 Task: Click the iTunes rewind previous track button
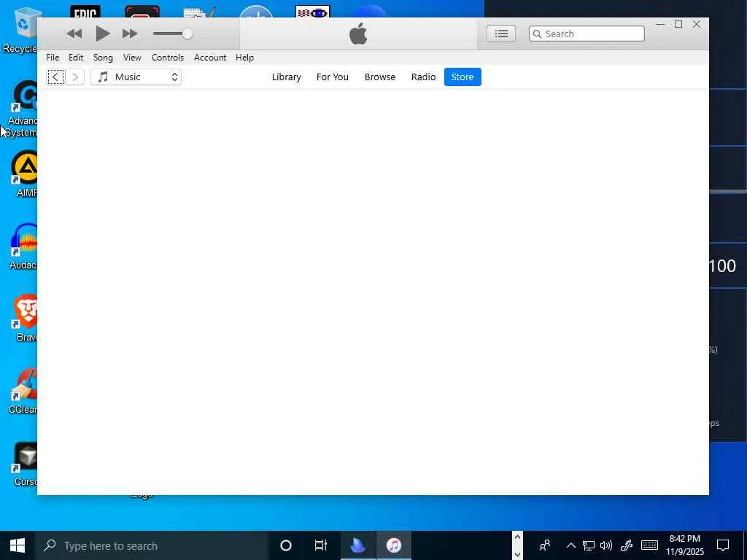point(74,34)
